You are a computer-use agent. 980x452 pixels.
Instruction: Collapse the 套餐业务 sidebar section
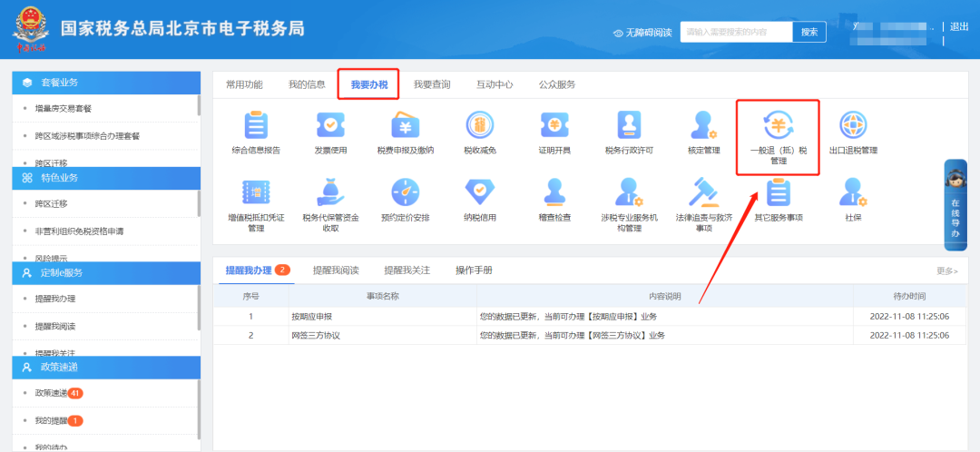(x=106, y=83)
